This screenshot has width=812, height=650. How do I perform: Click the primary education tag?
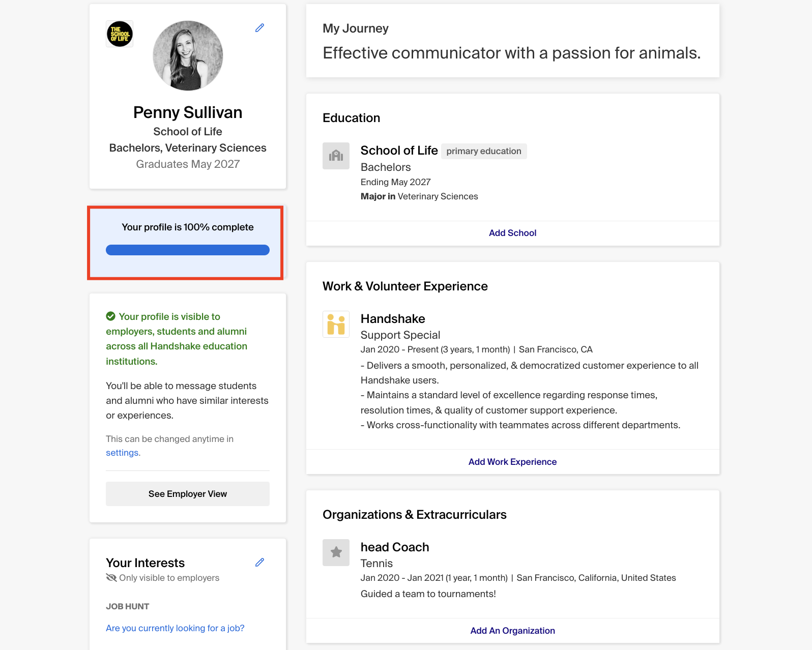[x=484, y=151]
